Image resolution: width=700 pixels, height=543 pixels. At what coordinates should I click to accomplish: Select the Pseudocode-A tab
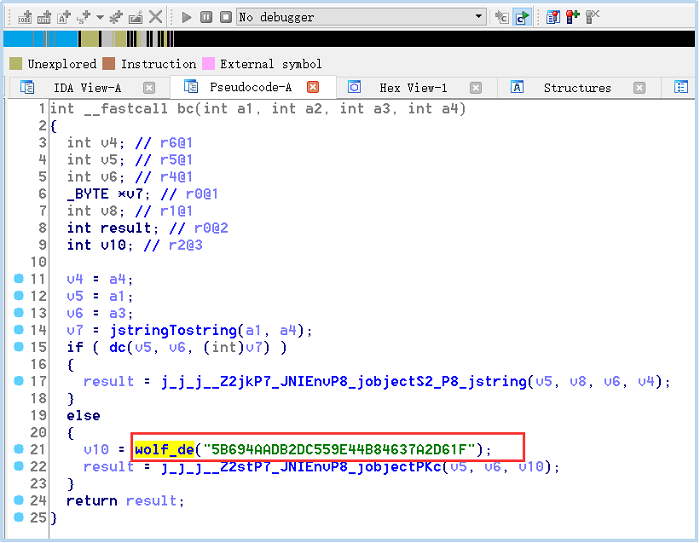(251, 87)
